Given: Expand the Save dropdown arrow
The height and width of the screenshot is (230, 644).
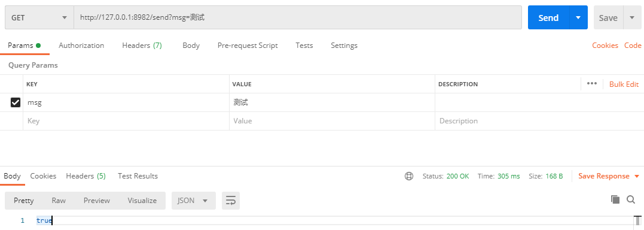Looking at the screenshot, I should pos(633,18).
